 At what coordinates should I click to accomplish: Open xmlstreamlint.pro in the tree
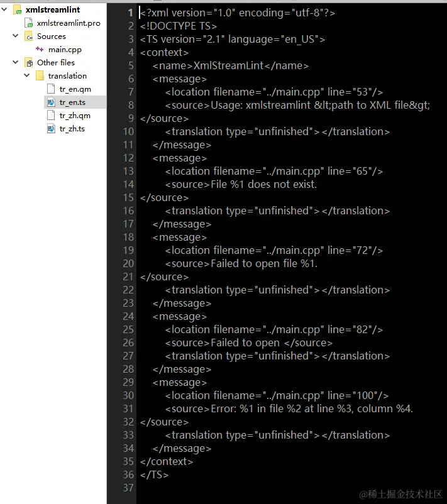coord(69,23)
